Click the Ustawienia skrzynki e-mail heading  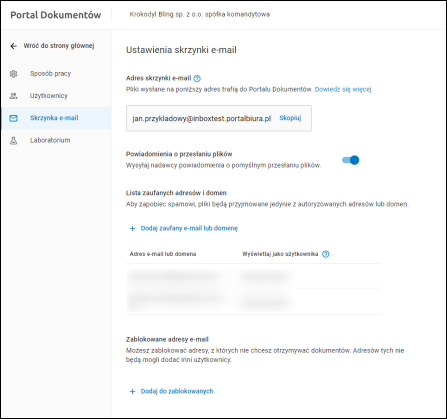click(x=181, y=50)
